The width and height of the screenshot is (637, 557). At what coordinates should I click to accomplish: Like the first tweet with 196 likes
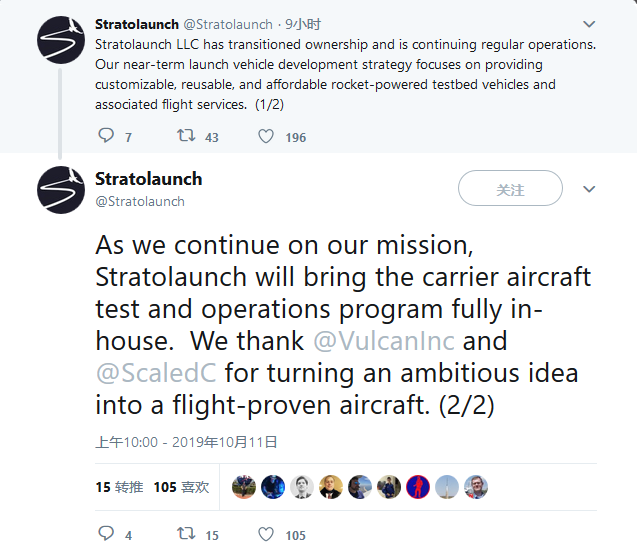266,136
